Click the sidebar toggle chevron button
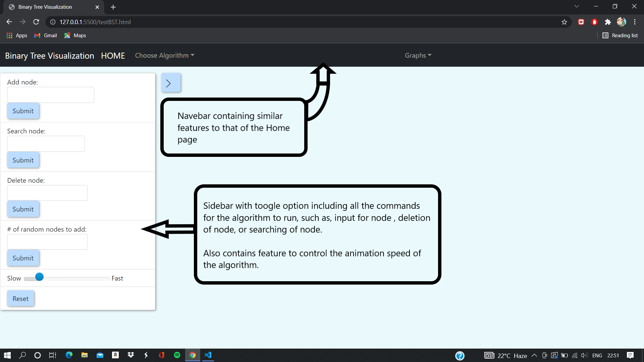This screenshot has height=362, width=644. tap(169, 83)
